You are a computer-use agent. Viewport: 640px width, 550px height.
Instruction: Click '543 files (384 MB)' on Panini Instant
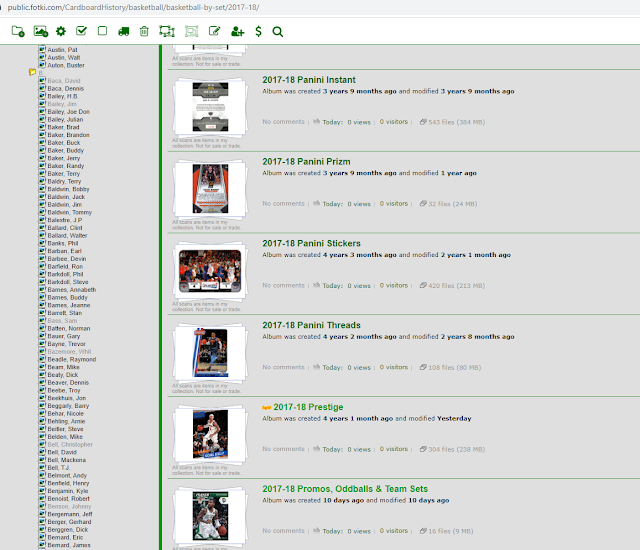pyautogui.click(x=456, y=122)
